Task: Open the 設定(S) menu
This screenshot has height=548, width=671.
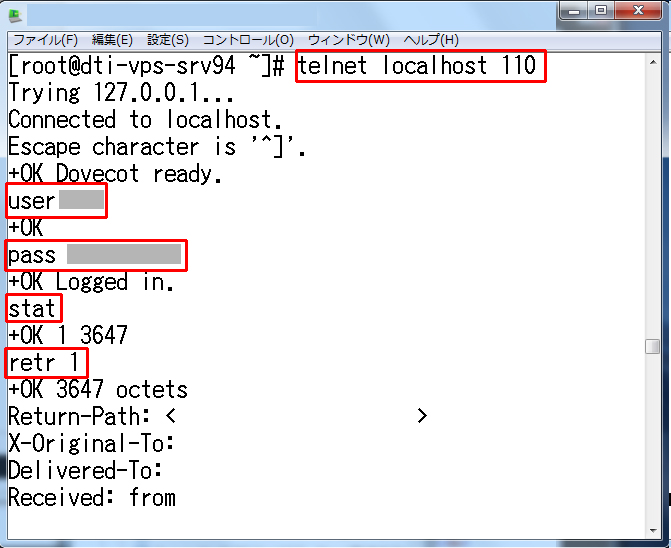Action: click(x=167, y=40)
